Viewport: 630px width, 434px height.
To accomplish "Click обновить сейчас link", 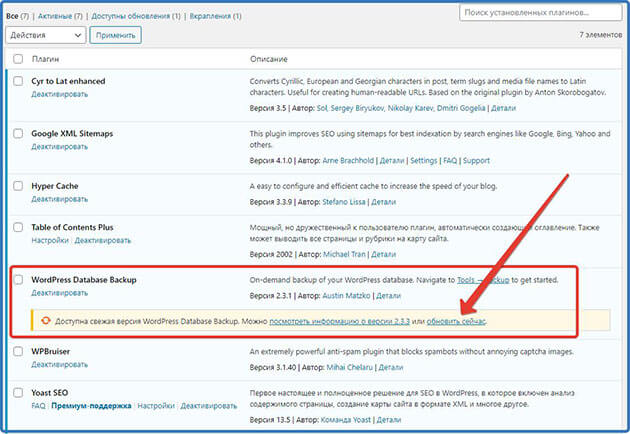I will point(456,321).
